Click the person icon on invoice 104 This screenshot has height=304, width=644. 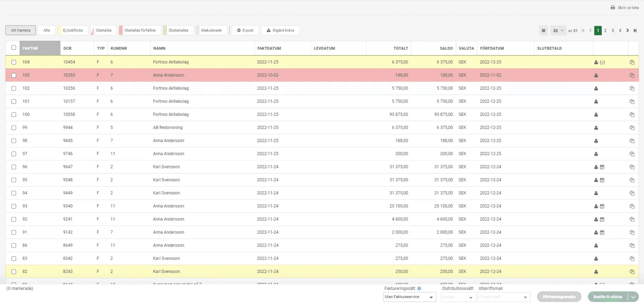tap(596, 62)
